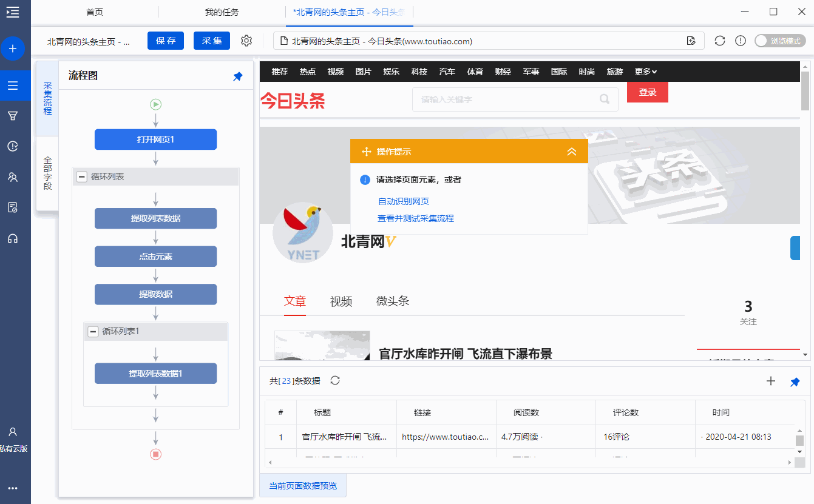Collapse the 循环列表 loop block
This screenshot has width=814, height=504.
(x=81, y=177)
